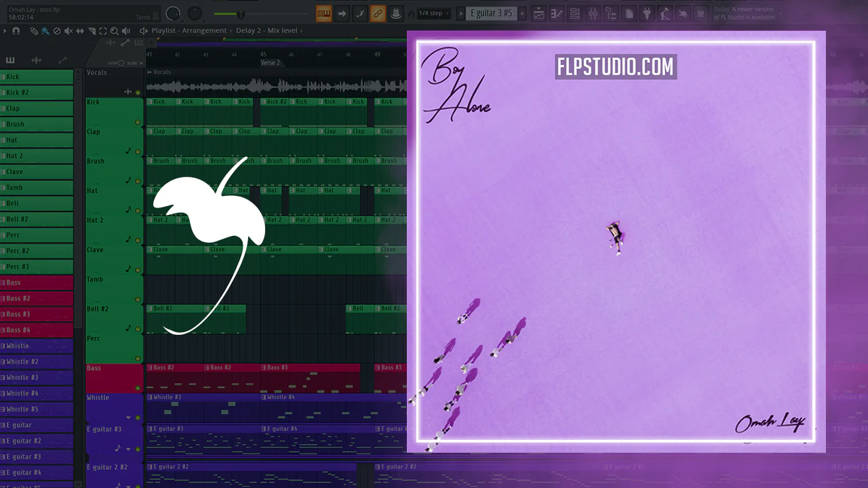Select the slice tool icon
This screenshot has height=488, width=868.
[92, 30]
